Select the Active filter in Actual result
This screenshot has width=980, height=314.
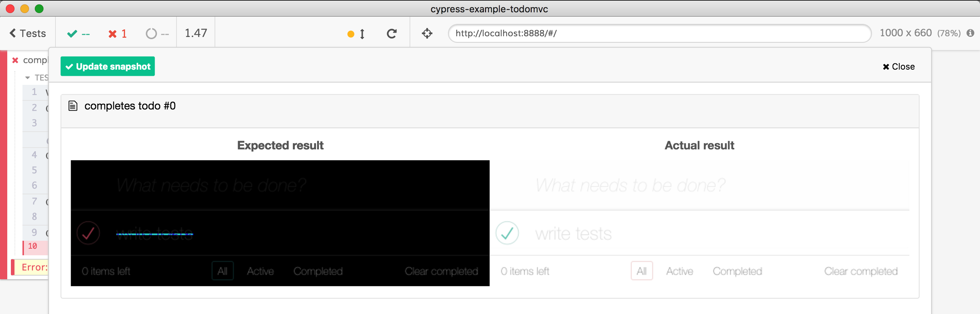pyautogui.click(x=680, y=271)
